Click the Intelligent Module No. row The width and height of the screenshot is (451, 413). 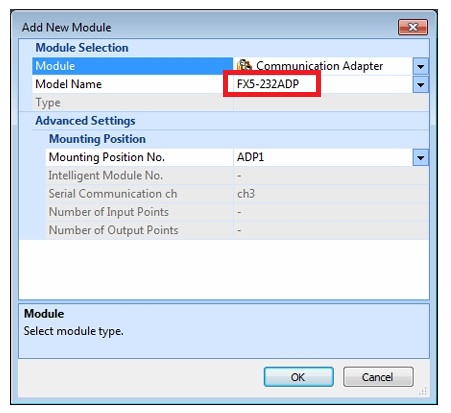click(x=237, y=175)
